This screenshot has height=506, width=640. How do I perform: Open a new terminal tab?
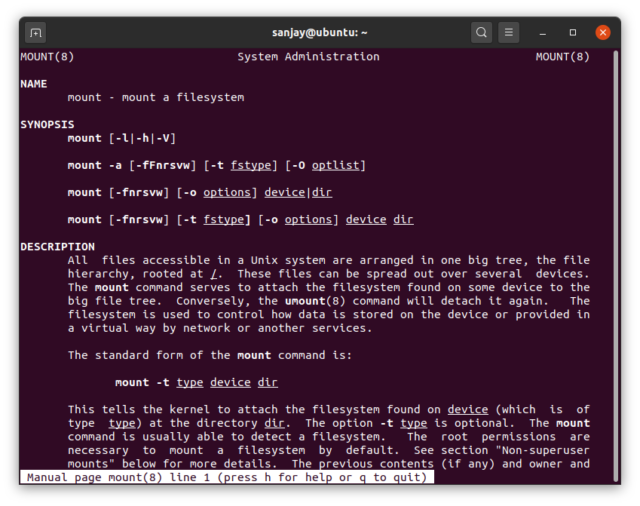[35, 32]
